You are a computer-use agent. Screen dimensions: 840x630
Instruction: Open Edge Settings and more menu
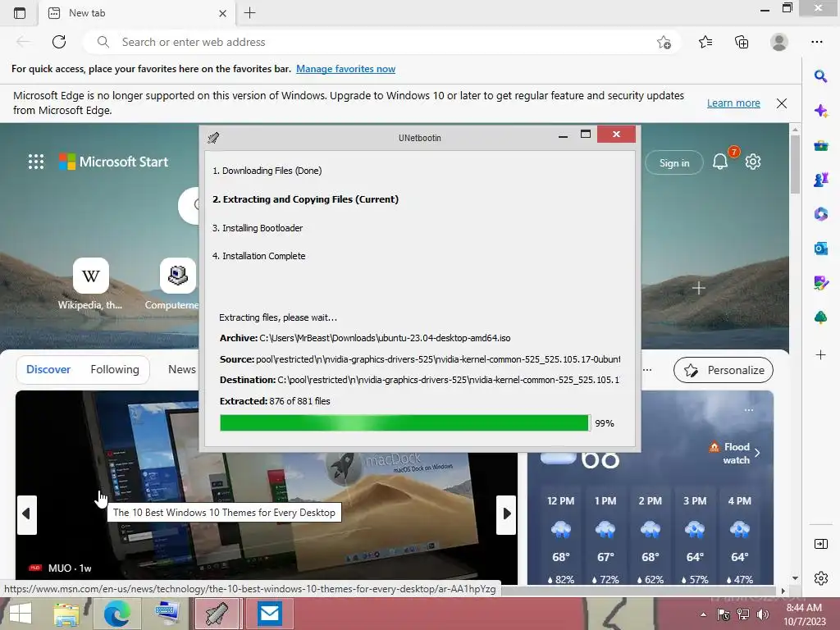click(816, 42)
